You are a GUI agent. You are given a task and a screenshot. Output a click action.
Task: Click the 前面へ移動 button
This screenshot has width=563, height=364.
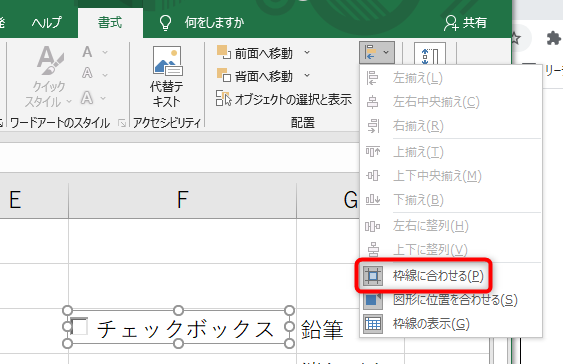point(255,53)
